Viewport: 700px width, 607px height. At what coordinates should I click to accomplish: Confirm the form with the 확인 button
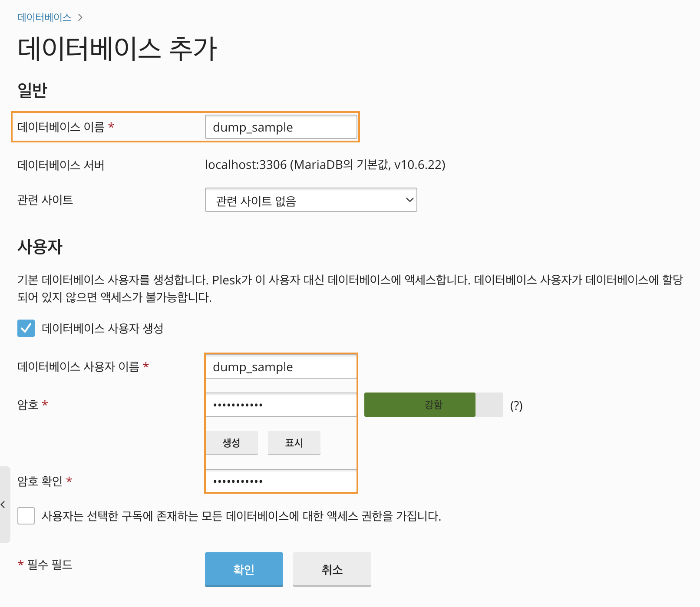click(x=244, y=569)
